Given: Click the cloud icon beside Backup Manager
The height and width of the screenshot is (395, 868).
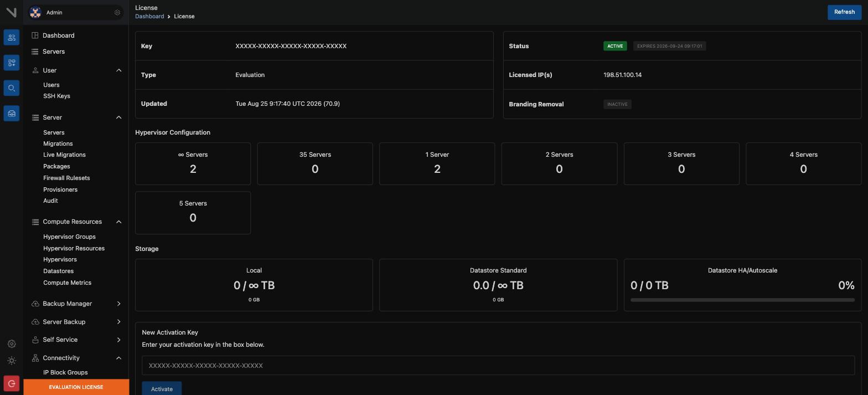Looking at the screenshot, I should tap(35, 304).
